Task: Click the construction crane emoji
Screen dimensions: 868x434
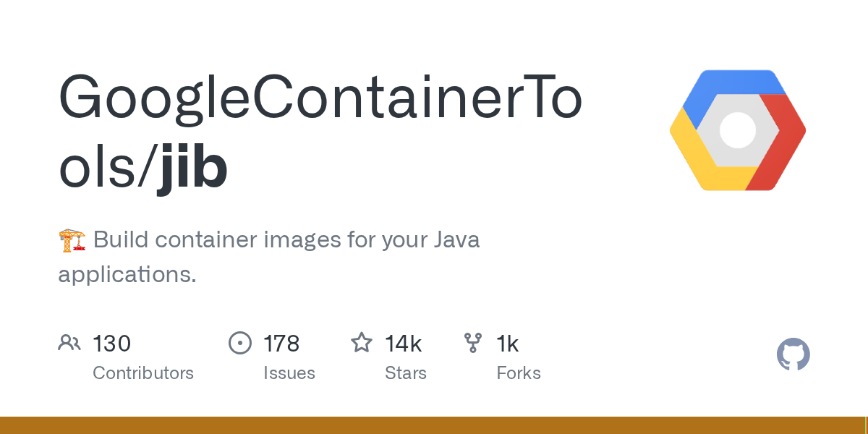Action: pos(72,239)
